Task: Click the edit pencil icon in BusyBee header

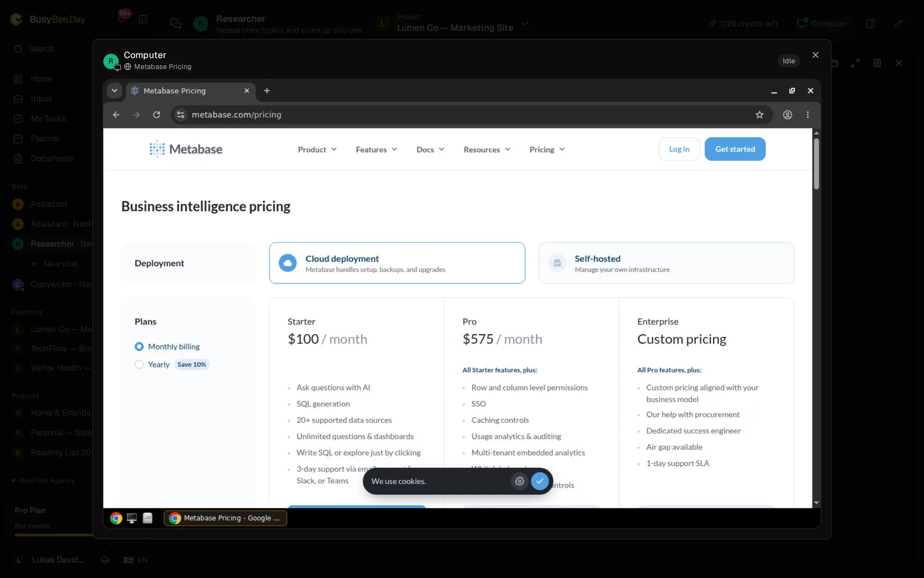Action: [x=898, y=24]
